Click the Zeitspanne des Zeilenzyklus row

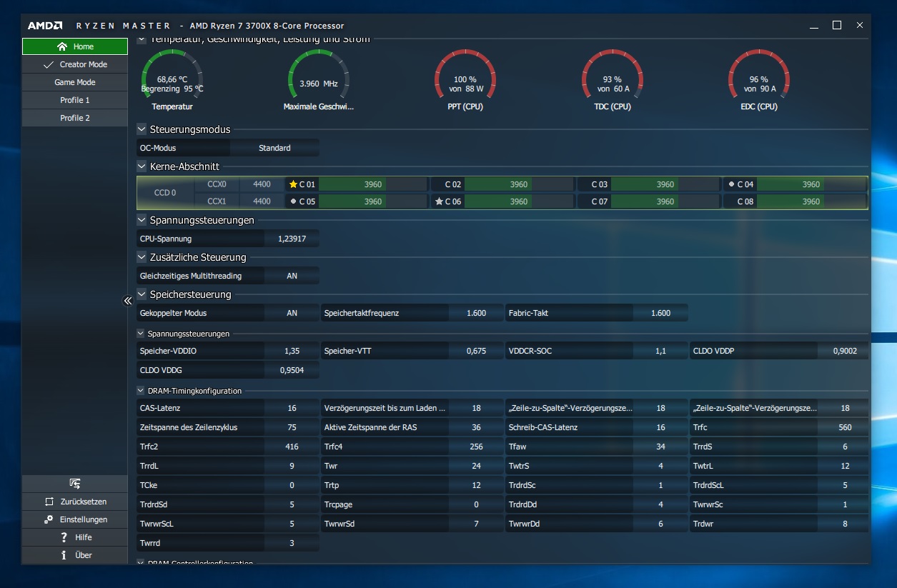pos(228,427)
